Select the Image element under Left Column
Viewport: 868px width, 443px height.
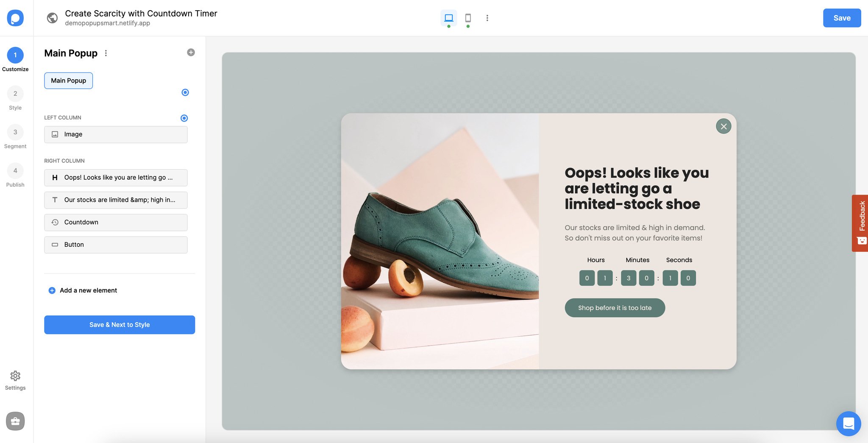click(116, 134)
